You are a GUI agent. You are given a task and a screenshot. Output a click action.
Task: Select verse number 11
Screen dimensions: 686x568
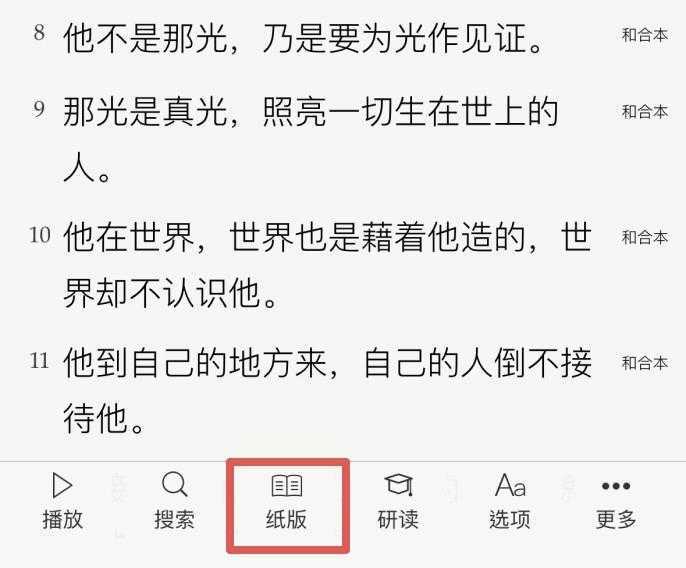39,361
